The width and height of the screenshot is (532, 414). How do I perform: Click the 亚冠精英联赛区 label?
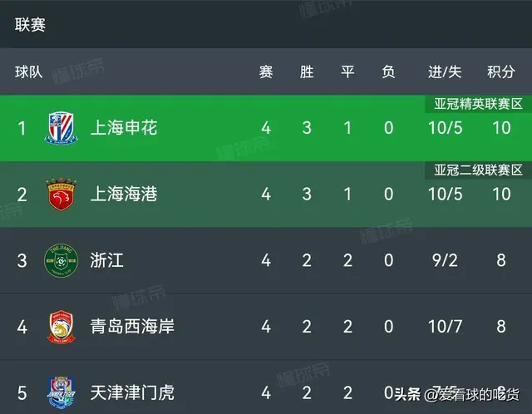click(x=477, y=104)
